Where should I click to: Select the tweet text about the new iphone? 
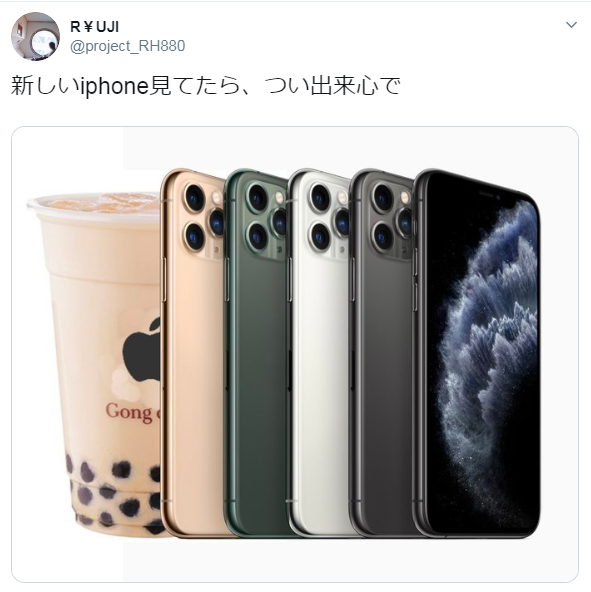[x=205, y=86]
